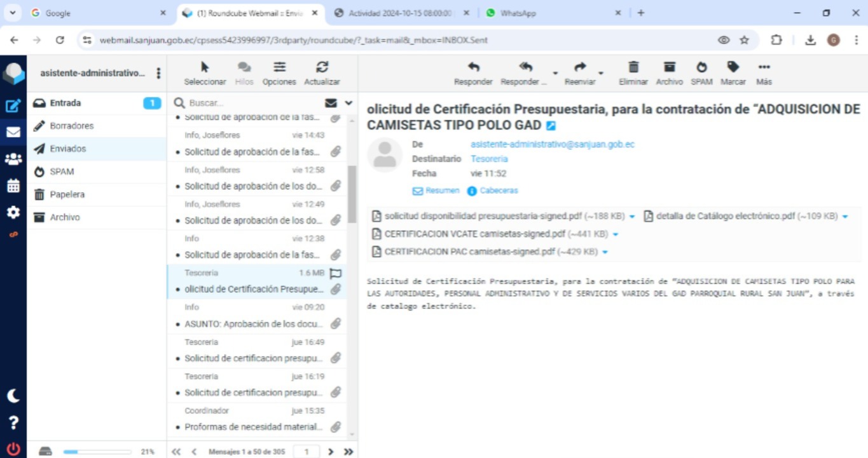Open the Borradores folder

pos(71,126)
